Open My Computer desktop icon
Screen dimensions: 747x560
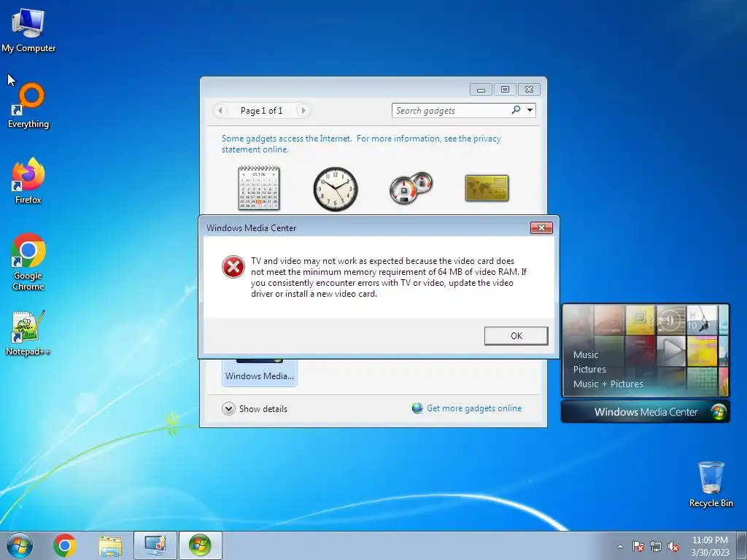pos(28,29)
